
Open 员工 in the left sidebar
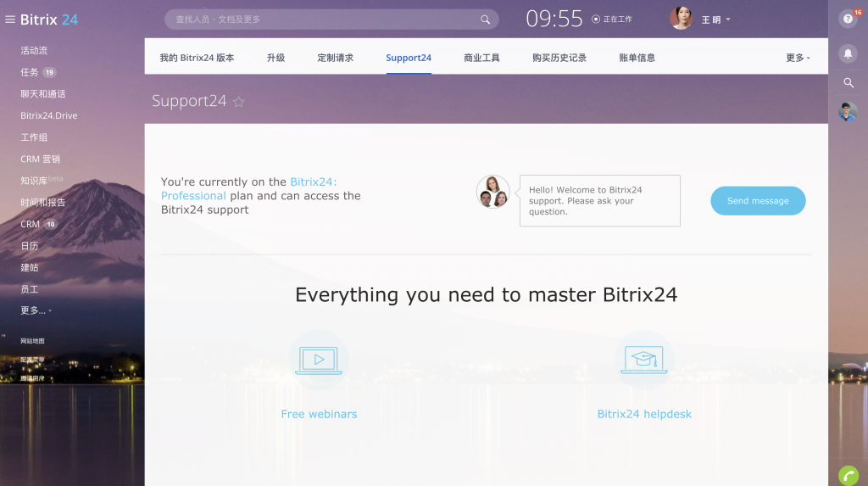(x=30, y=288)
